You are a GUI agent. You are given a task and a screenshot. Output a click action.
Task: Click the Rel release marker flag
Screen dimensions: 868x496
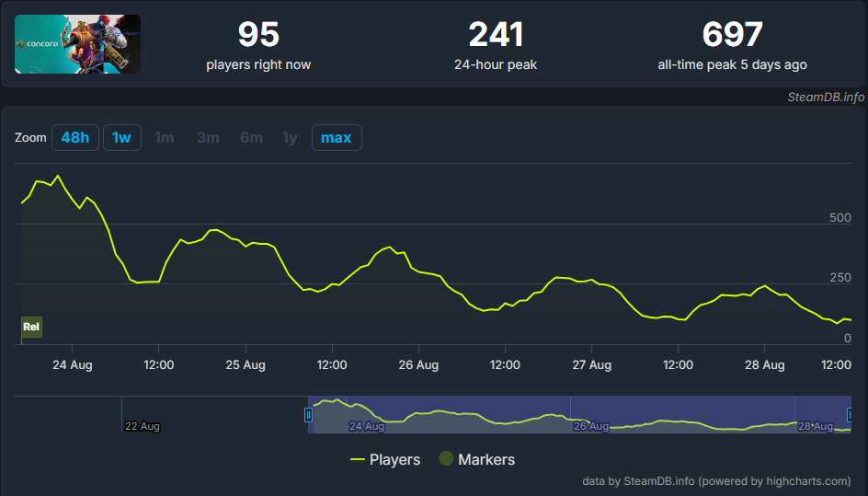(x=32, y=327)
